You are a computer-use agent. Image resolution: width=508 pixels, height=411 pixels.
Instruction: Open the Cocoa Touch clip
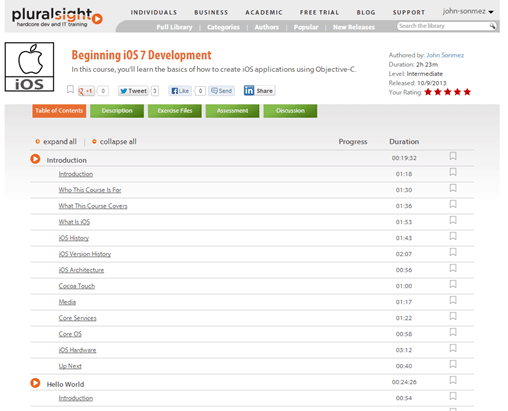click(x=77, y=286)
